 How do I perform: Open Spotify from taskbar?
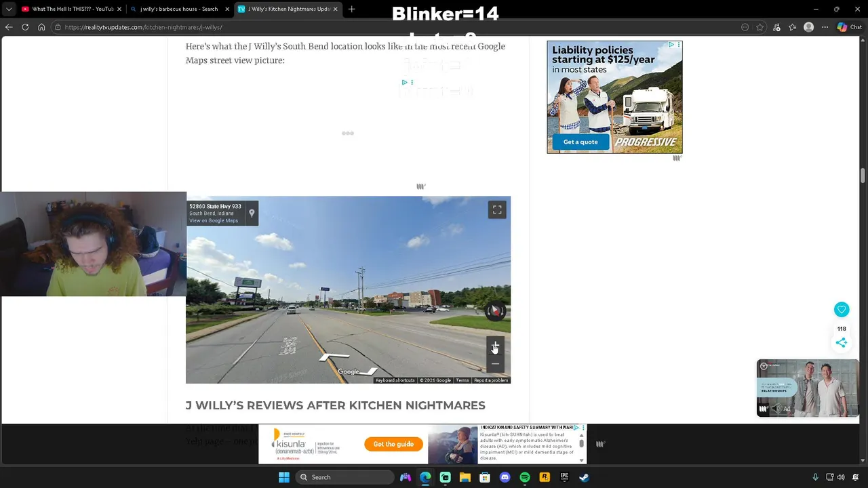coord(525,477)
